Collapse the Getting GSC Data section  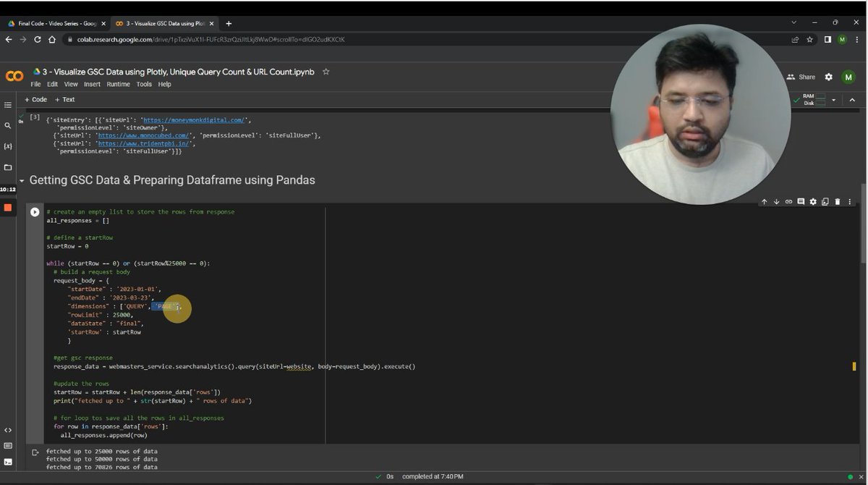tap(22, 180)
